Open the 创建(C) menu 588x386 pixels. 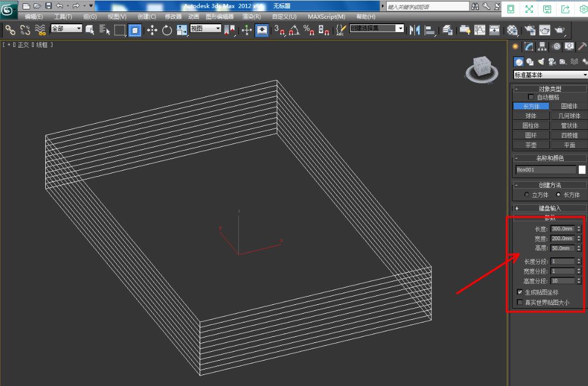(x=146, y=17)
